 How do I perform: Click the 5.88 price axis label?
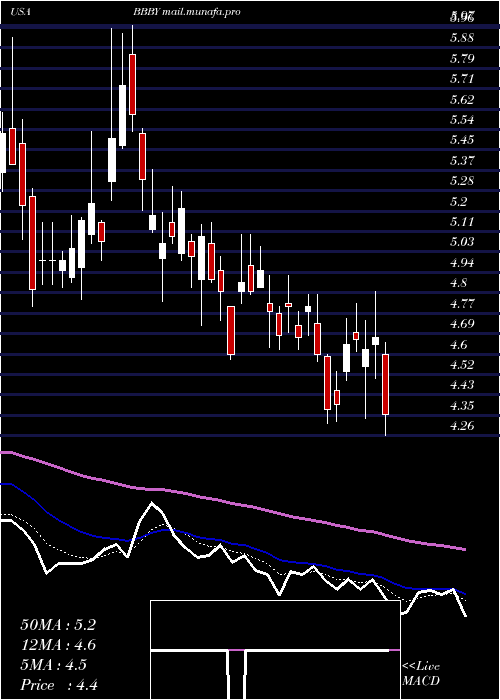[462, 38]
